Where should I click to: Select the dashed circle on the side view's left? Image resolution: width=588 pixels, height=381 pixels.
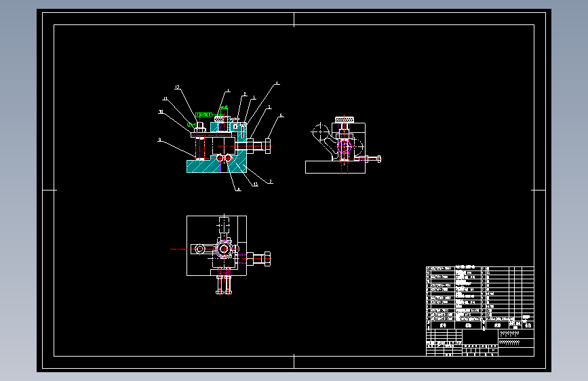pos(321,132)
